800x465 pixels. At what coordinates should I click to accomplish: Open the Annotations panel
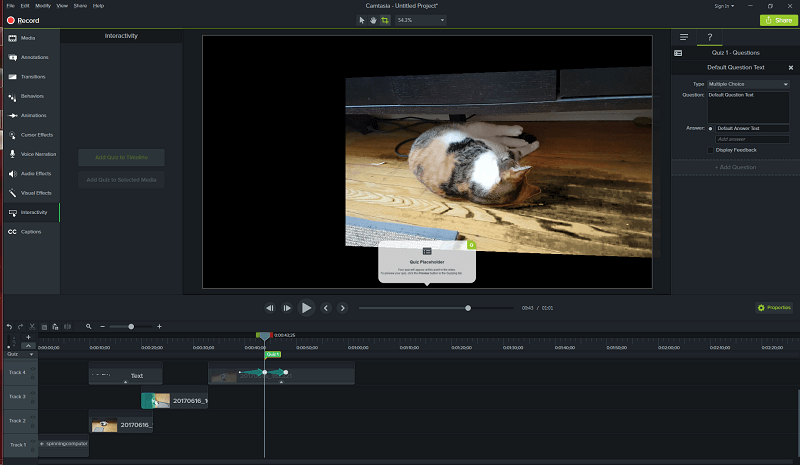click(32, 57)
